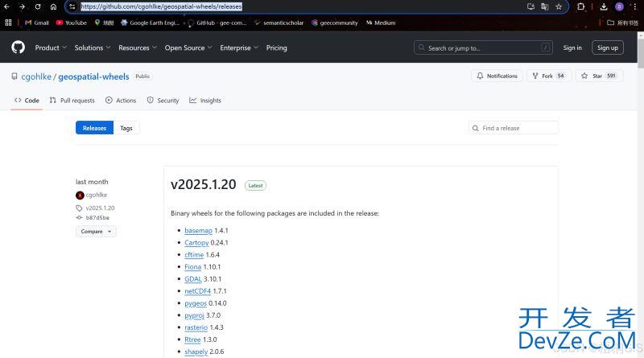The image size is (644, 358).
Task: Click the GitHub Octocat logo
Action: pyautogui.click(x=18, y=47)
